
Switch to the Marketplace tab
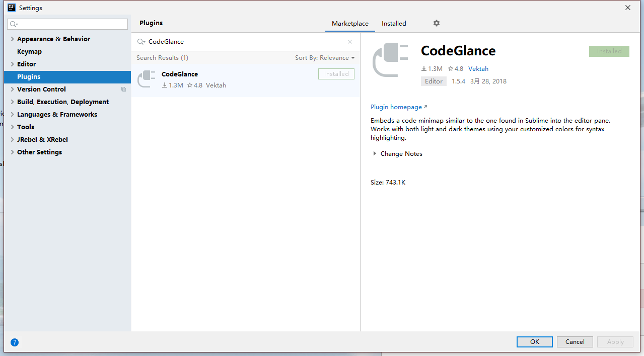tap(350, 24)
